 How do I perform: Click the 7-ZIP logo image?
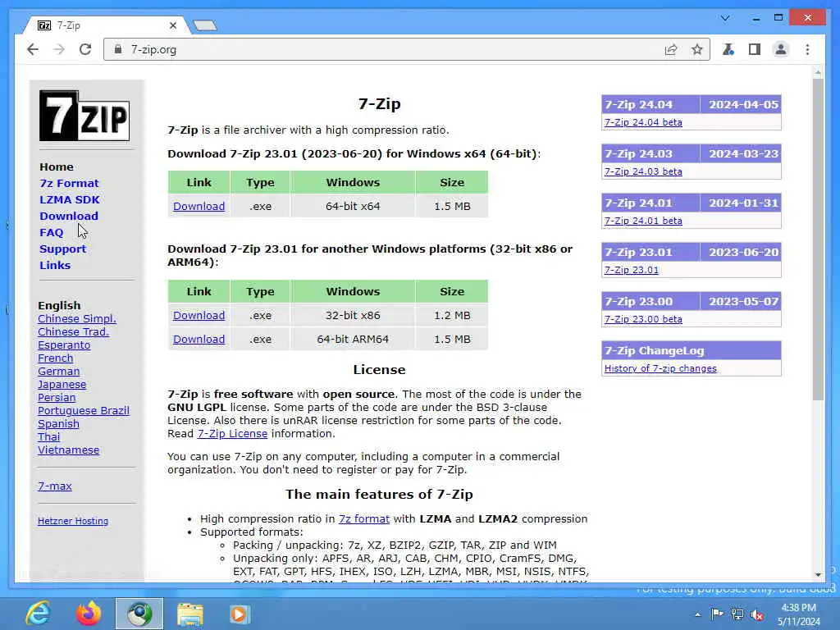pyautogui.click(x=84, y=116)
